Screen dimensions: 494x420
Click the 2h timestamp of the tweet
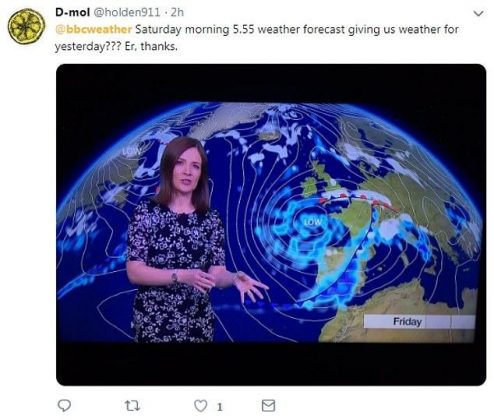[177, 12]
